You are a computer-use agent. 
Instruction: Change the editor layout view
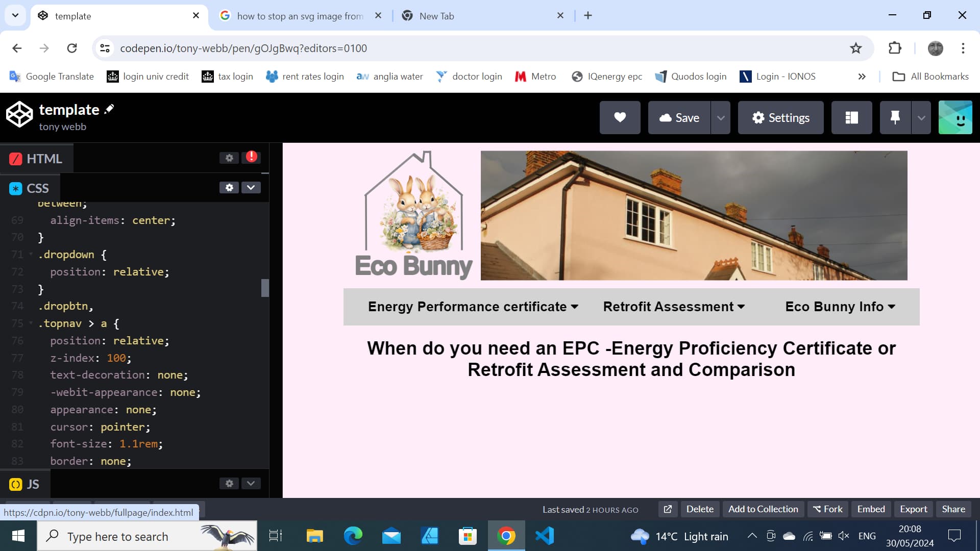coord(851,117)
